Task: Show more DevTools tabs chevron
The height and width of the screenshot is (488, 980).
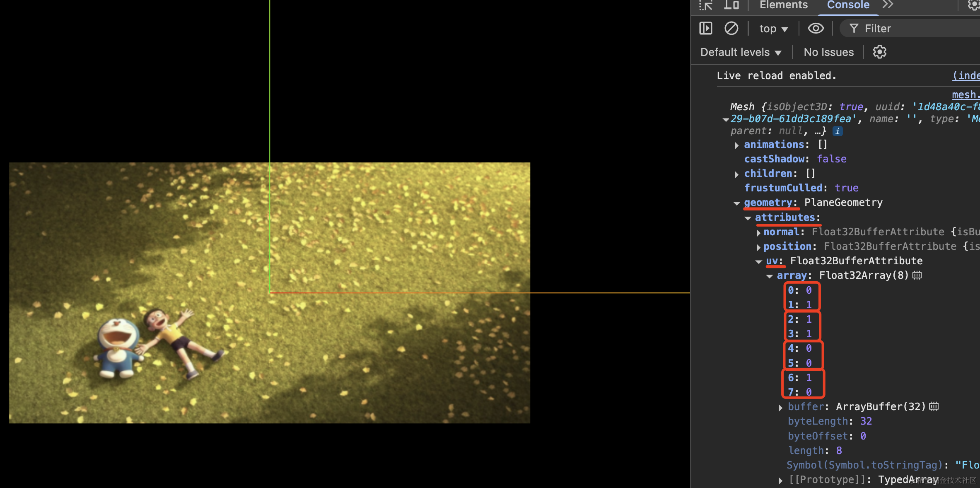Action: click(x=888, y=5)
